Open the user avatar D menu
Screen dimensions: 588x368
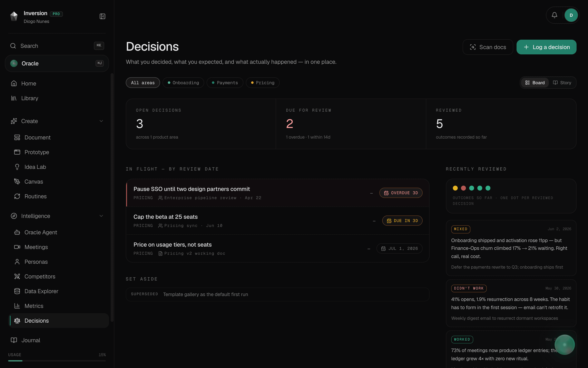pyautogui.click(x=571, y=15)
